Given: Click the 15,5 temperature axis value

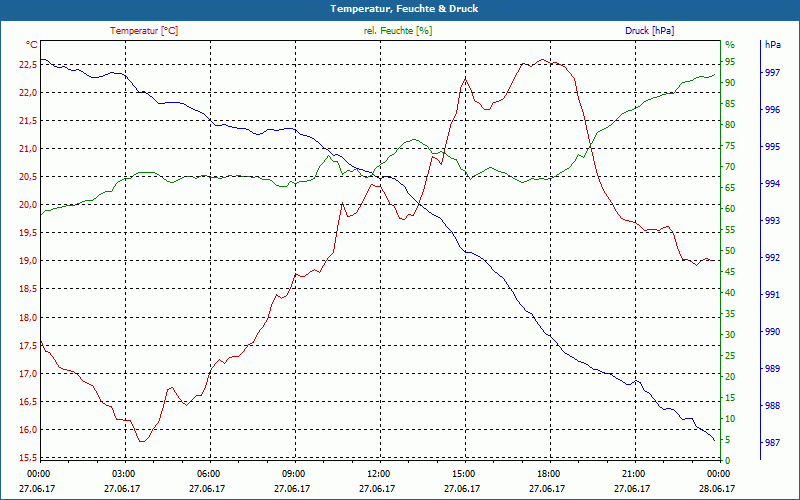Looking at the screenshot, I should [29, 458].
